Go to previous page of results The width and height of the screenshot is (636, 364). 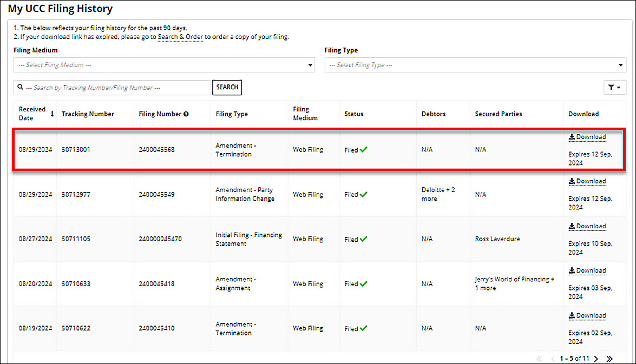click(x=553, y=359)
